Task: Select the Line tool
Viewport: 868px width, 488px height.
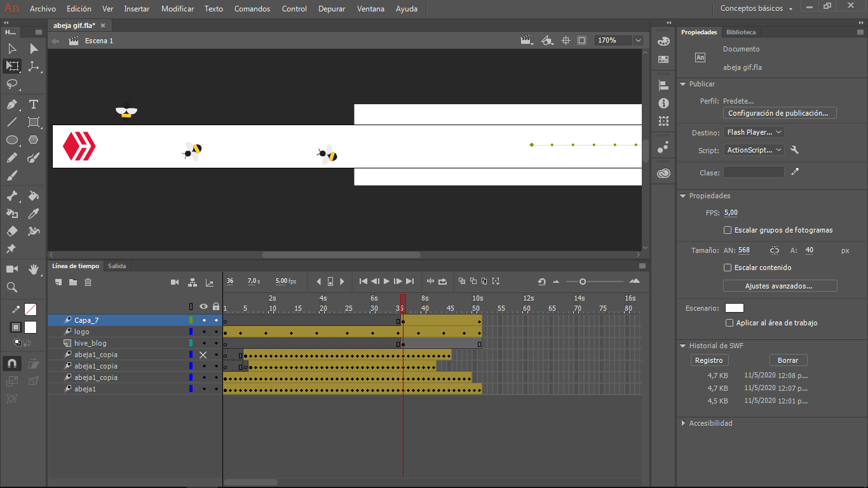Action: (12, 122)
